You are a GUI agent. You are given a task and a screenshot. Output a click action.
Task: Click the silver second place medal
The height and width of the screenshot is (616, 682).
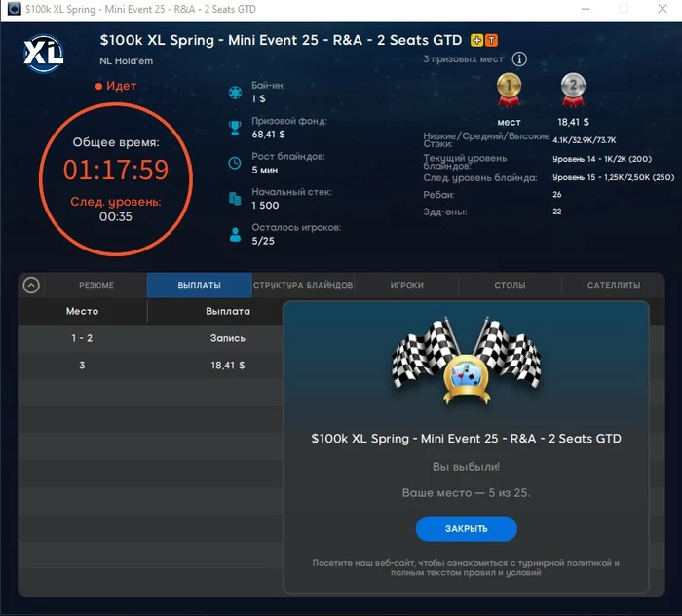pos(573,90)
